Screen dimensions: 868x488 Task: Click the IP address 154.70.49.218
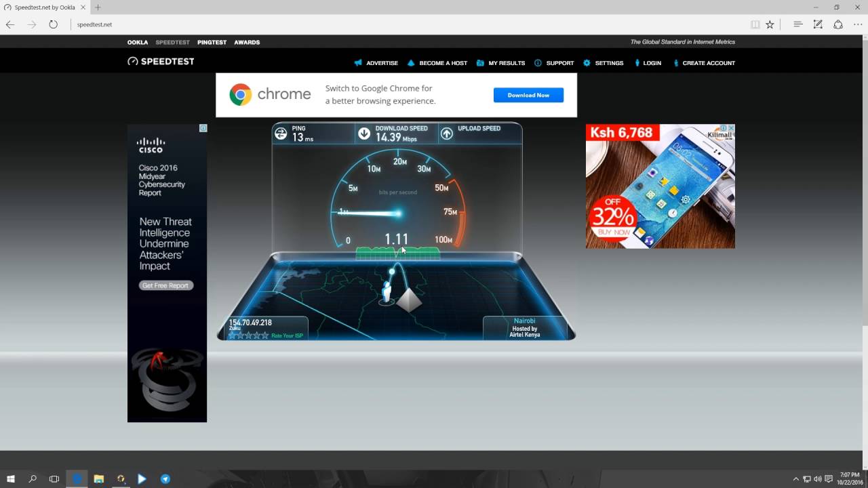pyautogui.click(x=250, y=323)
